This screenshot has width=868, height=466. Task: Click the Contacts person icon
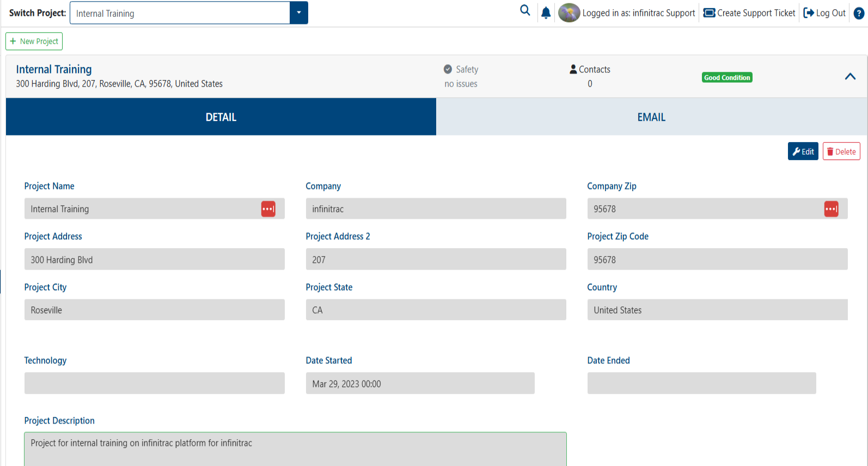[x=573, y=69]
